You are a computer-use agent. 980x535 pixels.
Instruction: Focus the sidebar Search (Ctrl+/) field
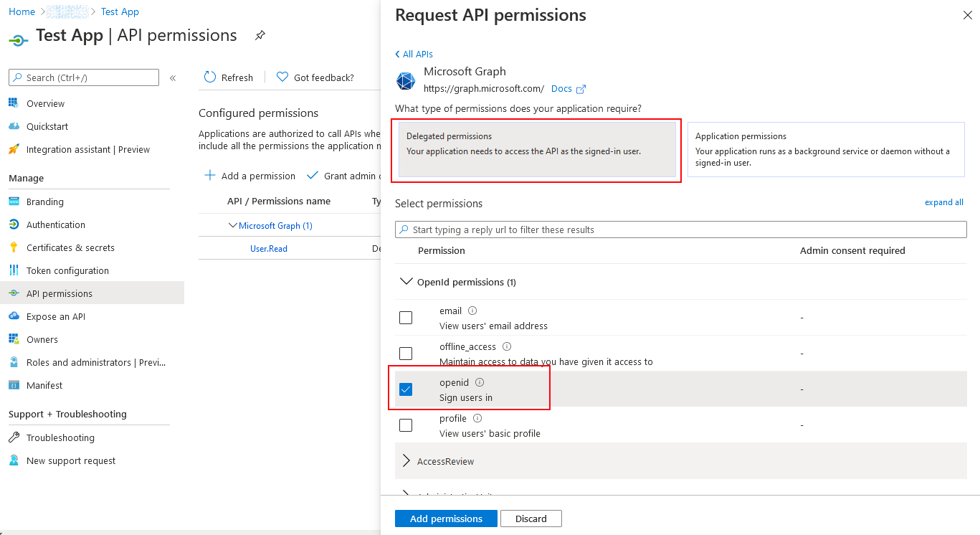coord(84,77)
